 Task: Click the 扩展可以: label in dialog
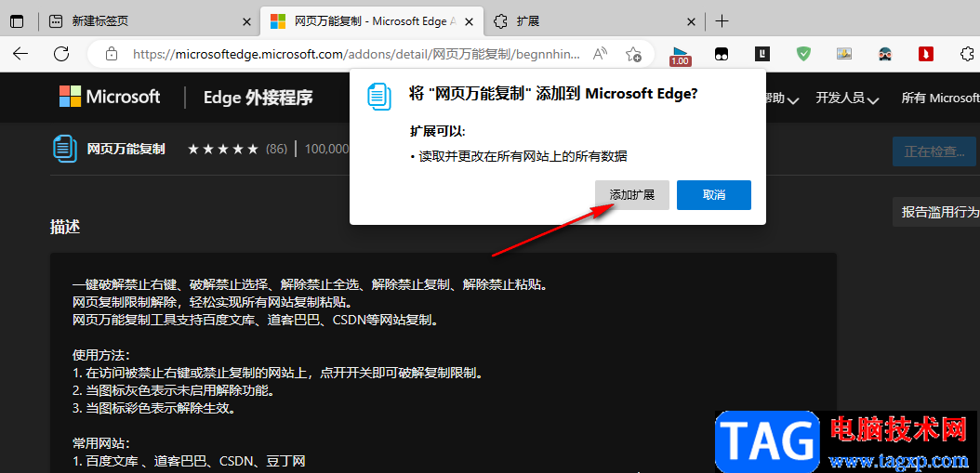[438, 132]
